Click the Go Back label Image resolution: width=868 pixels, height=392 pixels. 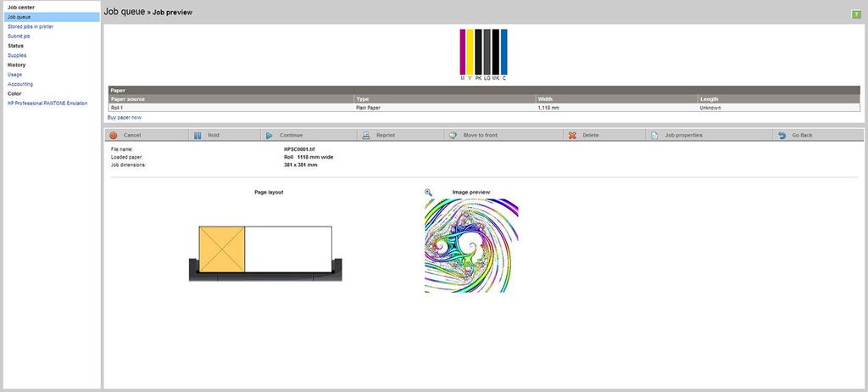pyautogui.click(x=802, y=135)
